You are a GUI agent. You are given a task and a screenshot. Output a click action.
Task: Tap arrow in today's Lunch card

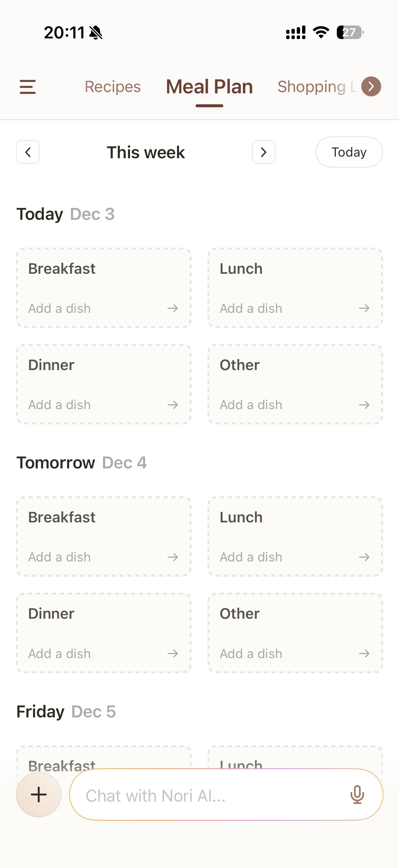pos(364,308)
